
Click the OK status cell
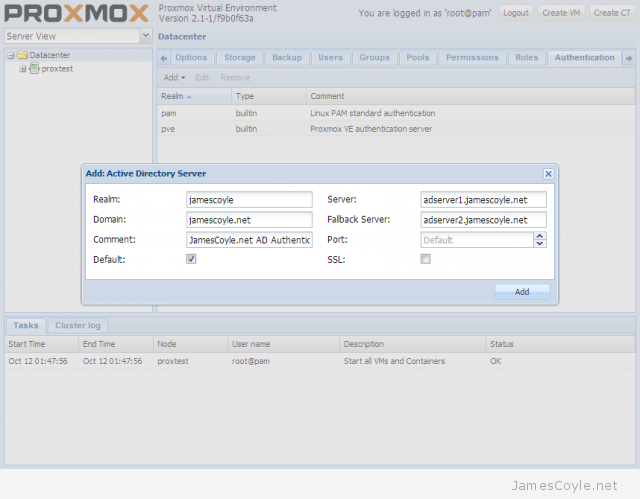[496, 361]
